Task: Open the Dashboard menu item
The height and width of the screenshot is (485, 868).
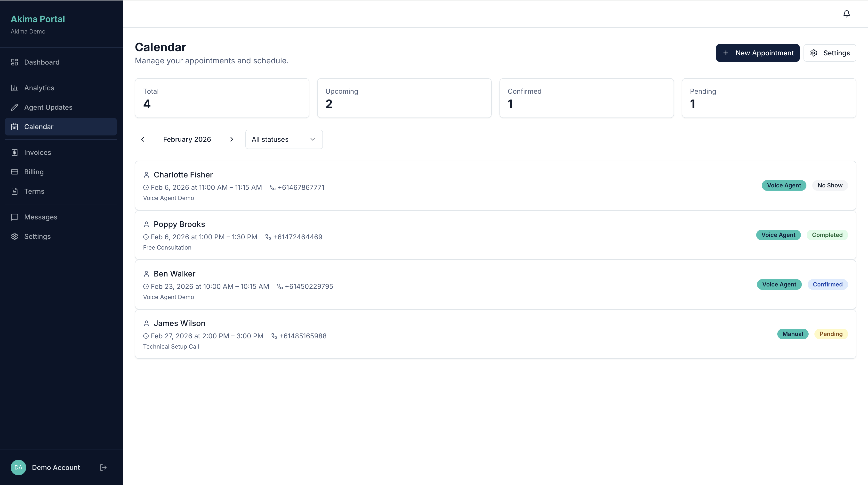Action: point(35,62)
